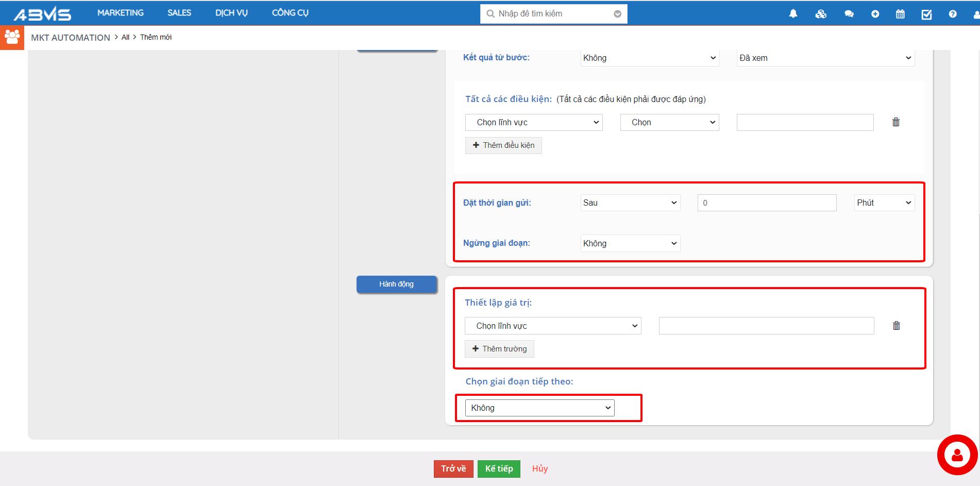Image resolution: width=980 pixels, height=486 pixels.
Task: Click the red support chat bubble
Action: (957, 455)
